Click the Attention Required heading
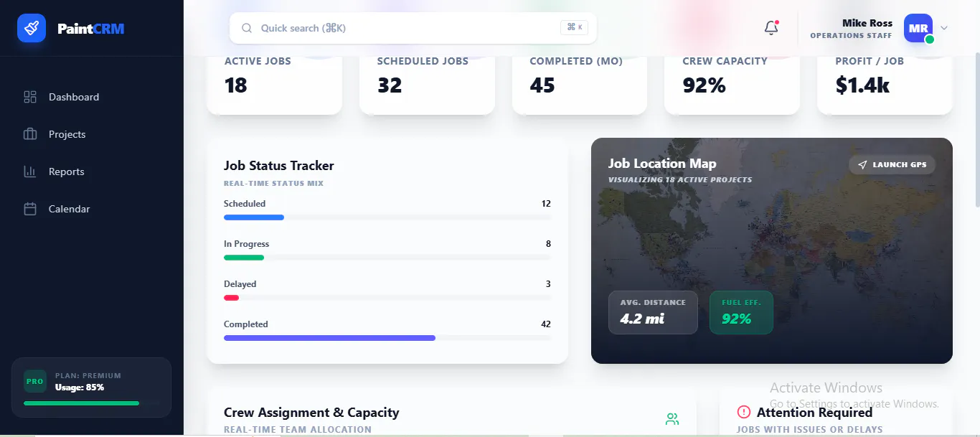 [814, 413]
